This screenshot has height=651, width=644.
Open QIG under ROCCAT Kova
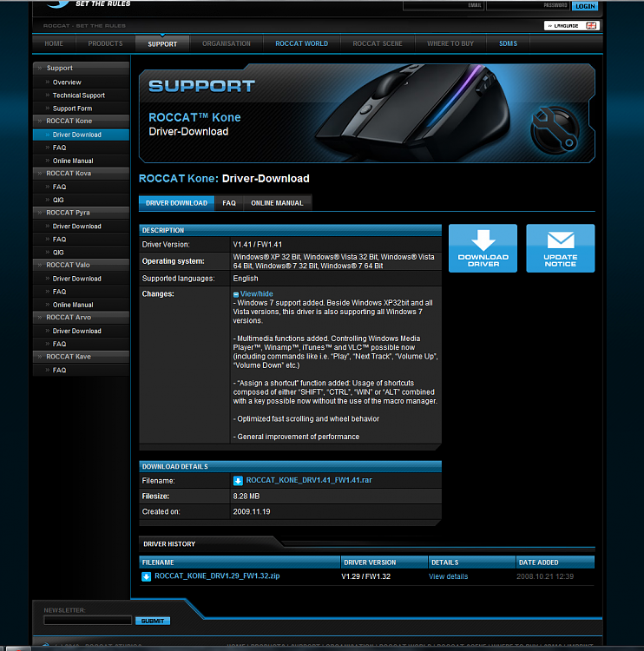[x=58, y=201]
